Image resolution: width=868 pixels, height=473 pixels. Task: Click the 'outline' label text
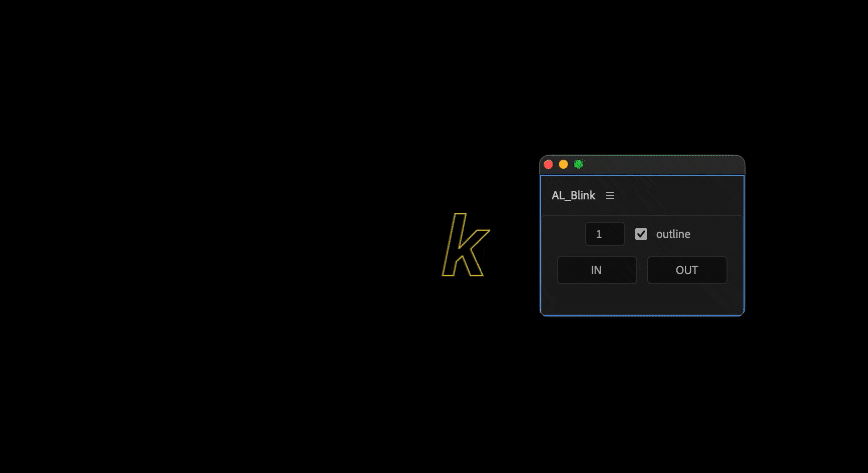673,234
